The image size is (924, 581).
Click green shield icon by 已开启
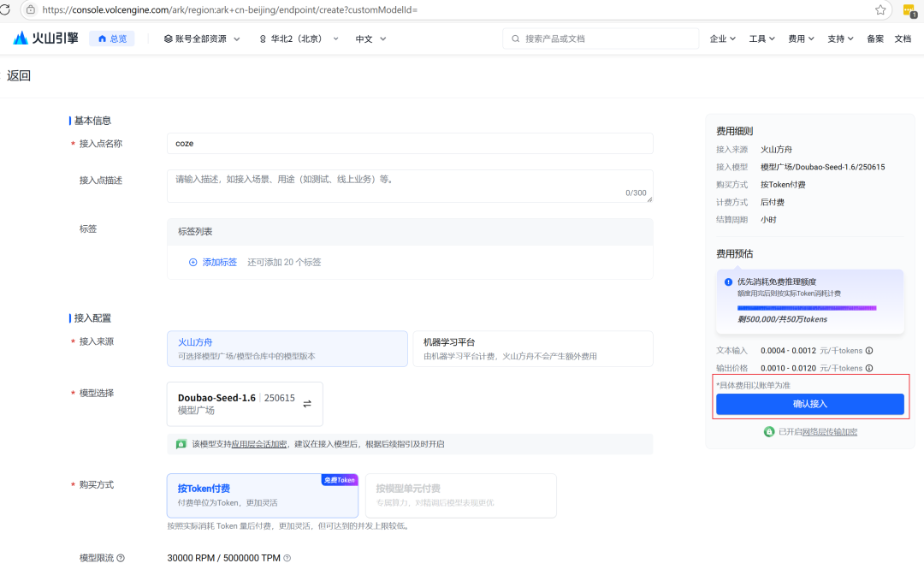pos(769,432)
